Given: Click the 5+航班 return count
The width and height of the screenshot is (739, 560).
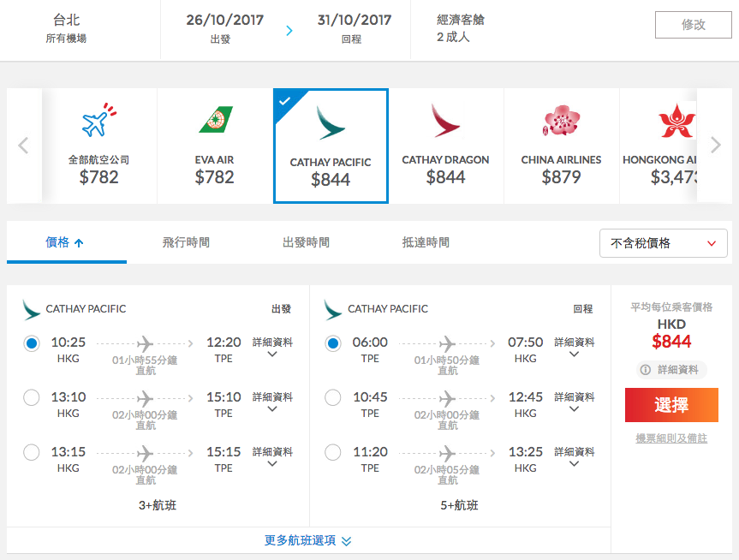Looking at the screenshot, I should [460, 505].
